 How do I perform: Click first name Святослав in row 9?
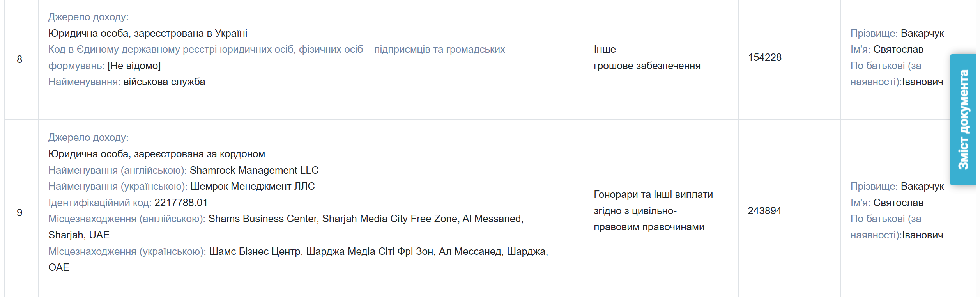[898, 203]
